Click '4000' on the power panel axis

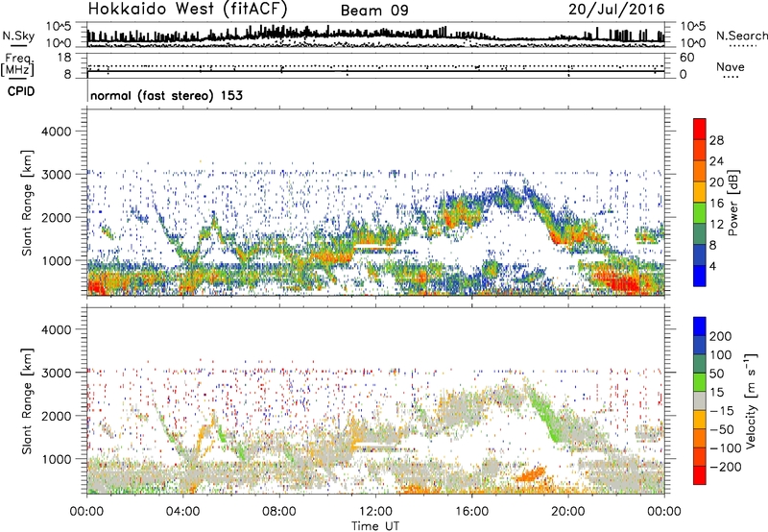[56, 132]
